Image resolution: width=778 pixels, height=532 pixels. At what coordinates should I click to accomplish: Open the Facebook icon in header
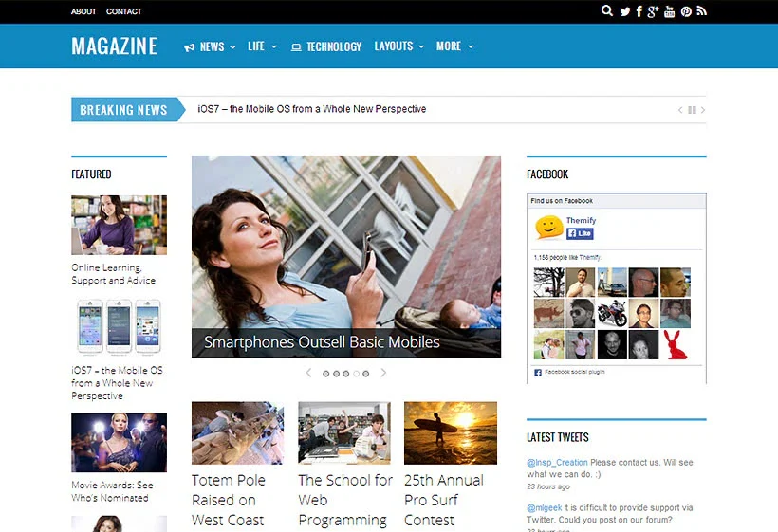[x=639, y=11]
